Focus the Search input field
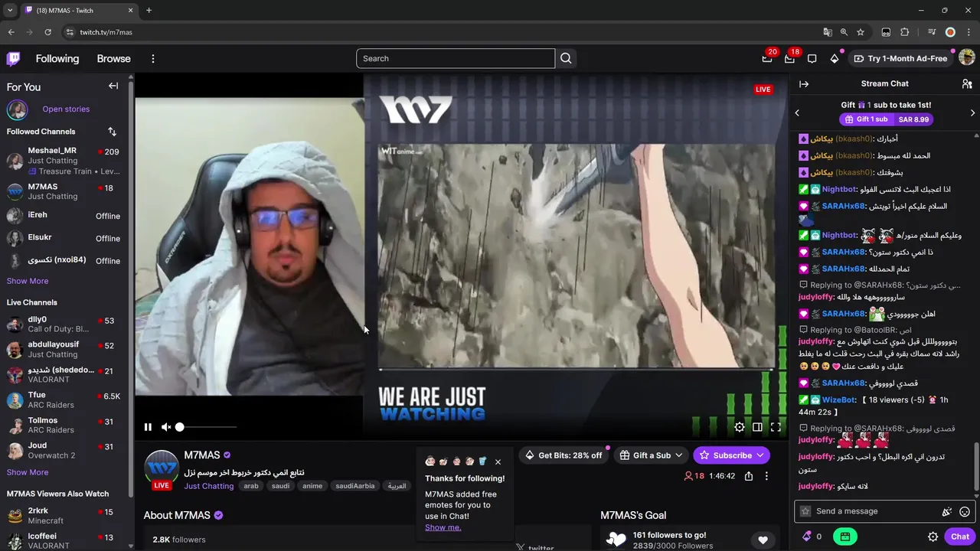 tap(456, 58)
